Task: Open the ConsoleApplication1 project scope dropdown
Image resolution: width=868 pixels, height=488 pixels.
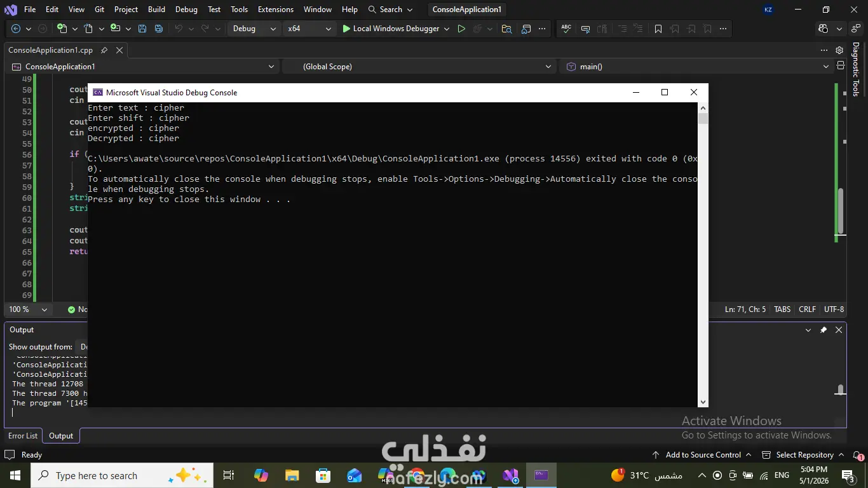Action: (x=144, y=66)
